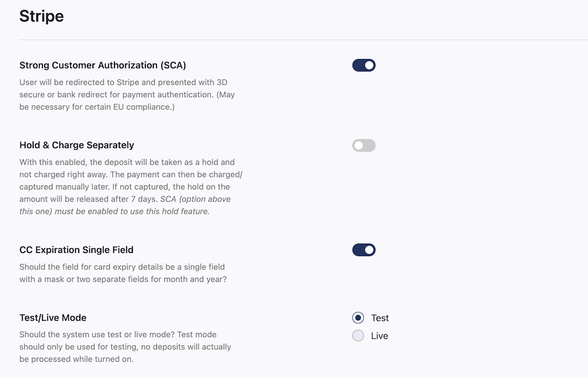Click the Test/Live Mode setting title

53,318
